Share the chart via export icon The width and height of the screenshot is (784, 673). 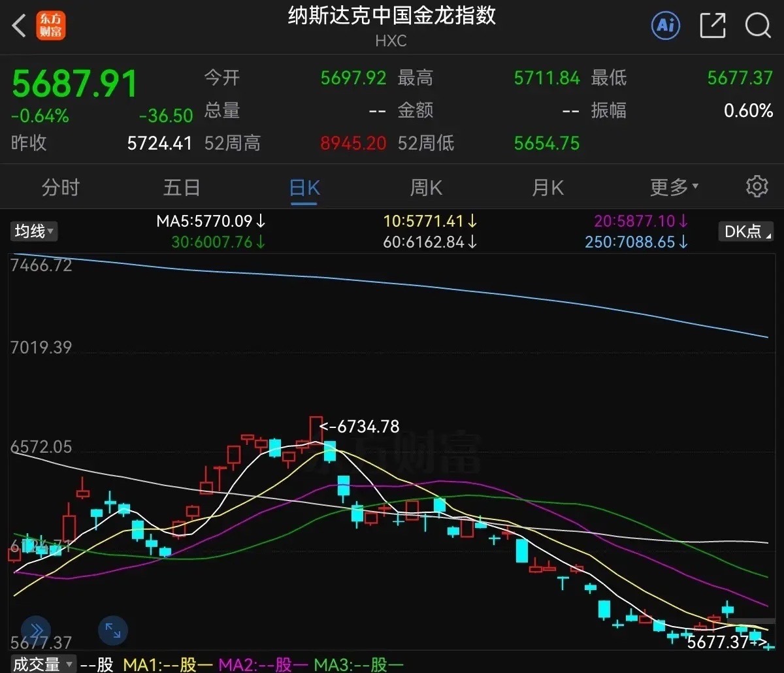[x=713, y=26]
